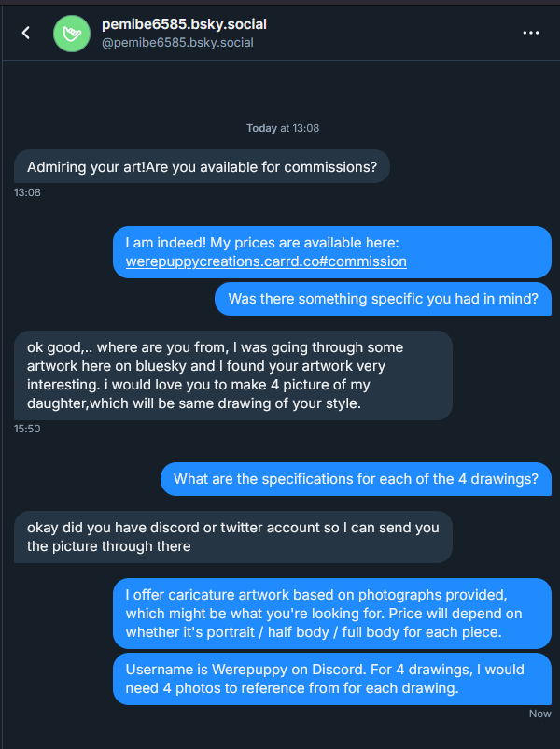The image size is (560, 749).
Task: Click the "What are the specifications" message
Action: point(356,479)
